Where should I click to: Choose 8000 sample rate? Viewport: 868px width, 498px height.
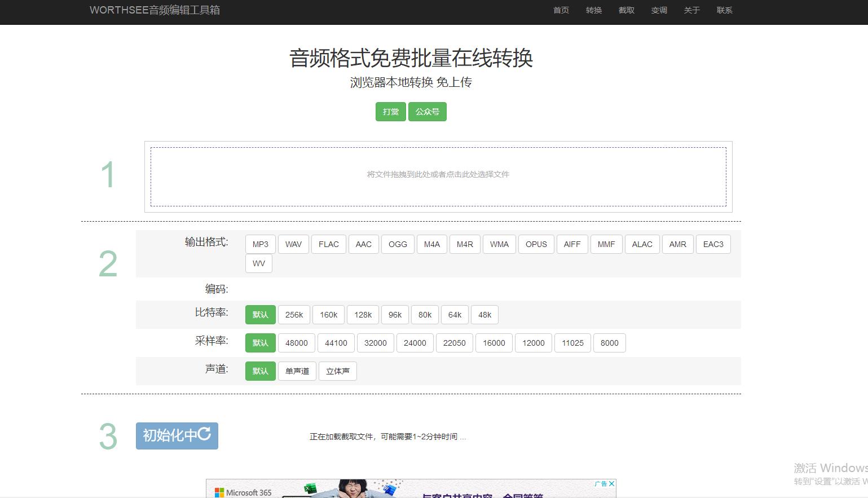pyautogui.click(x=609, y=343)
